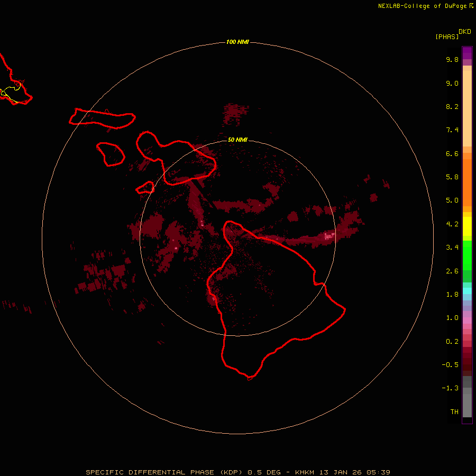
Task: Pick the gray band near TH
Action: 467,406
